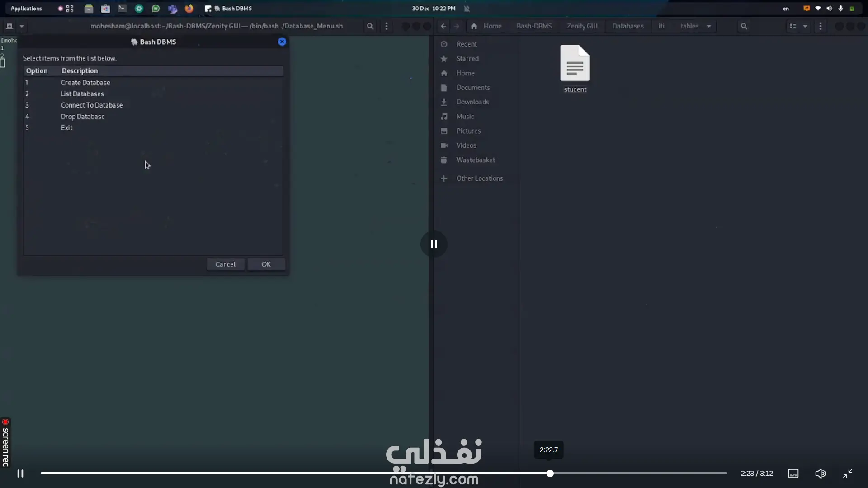
Task: Click the video progress slider handle
Action: pos(550,474)
